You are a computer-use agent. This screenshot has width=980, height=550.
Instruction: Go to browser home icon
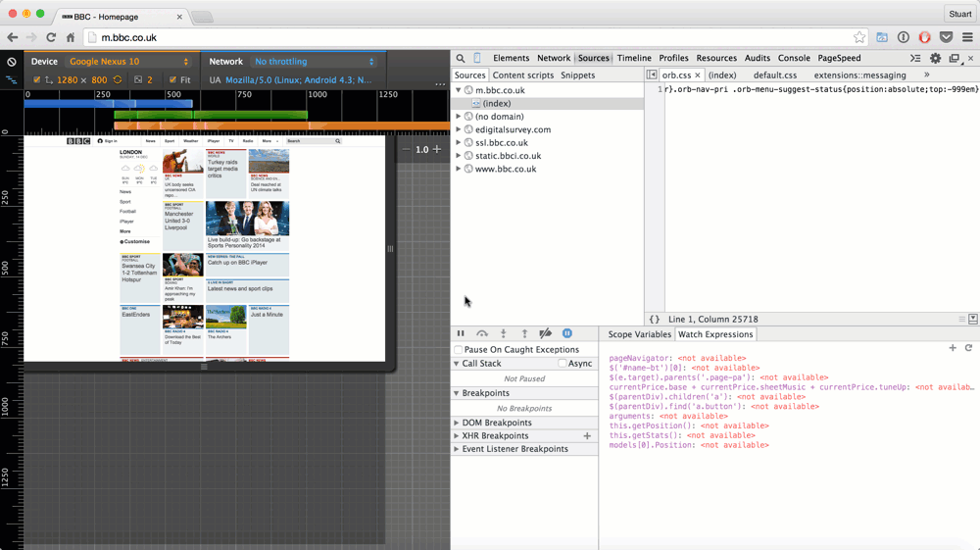[x=71, y=37]
